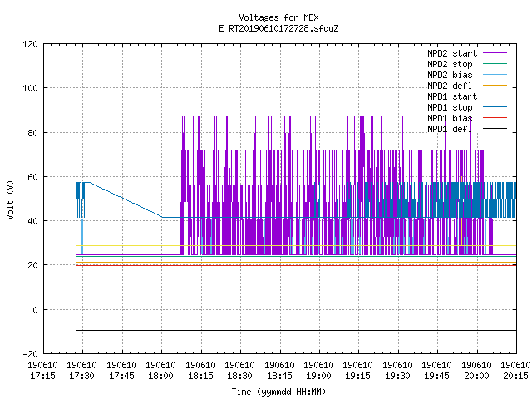The height and width of the screenshot is (399, 532).
Task: Click the y-axis tick value -20
Action: coord(30,354)
